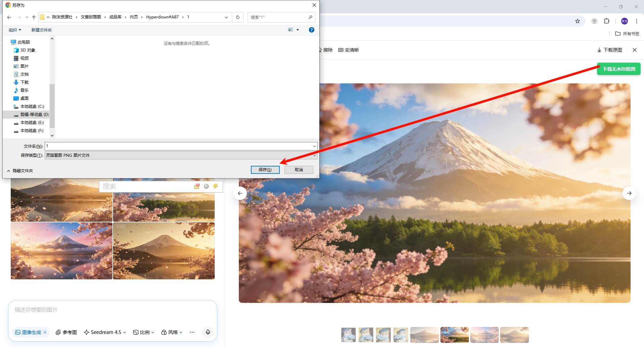This screenshot has height=347, width=644.
Task: Click the 文件名 input field
Action: click(x=178, y=146)
